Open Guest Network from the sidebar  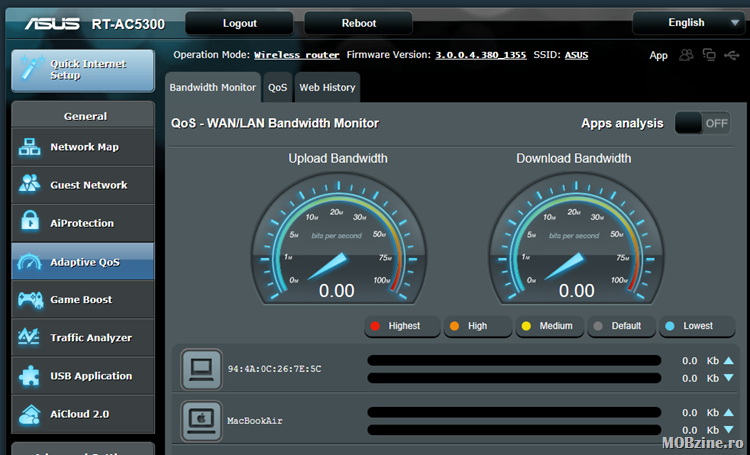point(83,185)
